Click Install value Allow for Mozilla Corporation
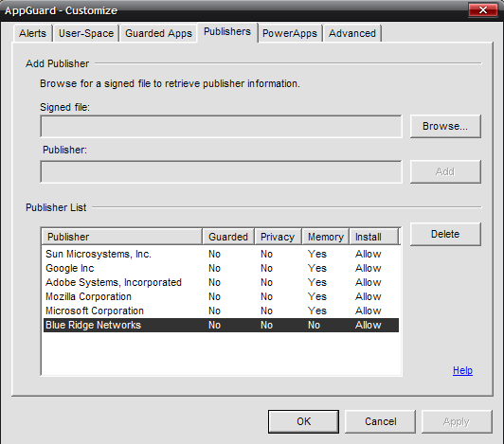Screen dimensions: 504x444 point(368,296)
